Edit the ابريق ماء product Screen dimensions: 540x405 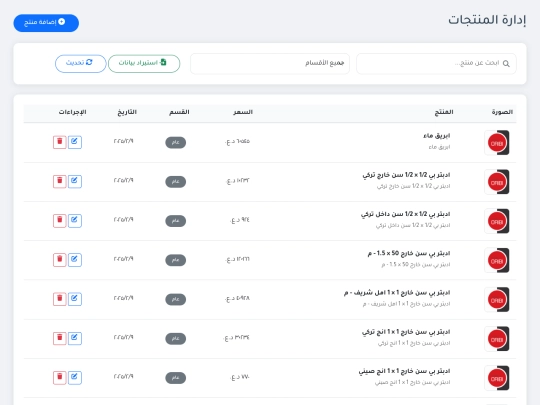[75, 142]
